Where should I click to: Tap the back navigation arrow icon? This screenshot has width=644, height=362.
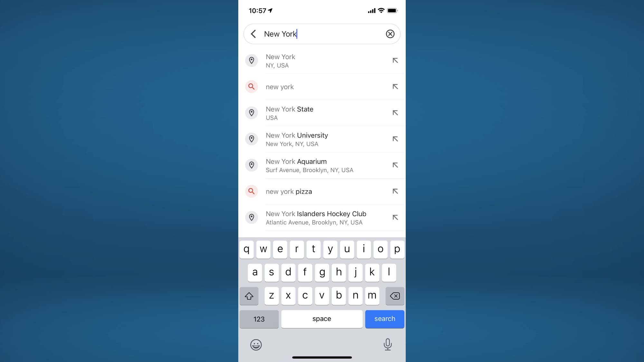[x=253, y=34]
